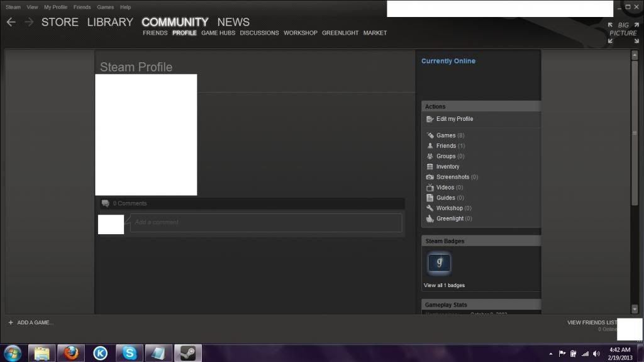The width and height of the screenshot is (644, 362).
Task: Open Skype from the taskbar
Action: [x=130, y=353]
